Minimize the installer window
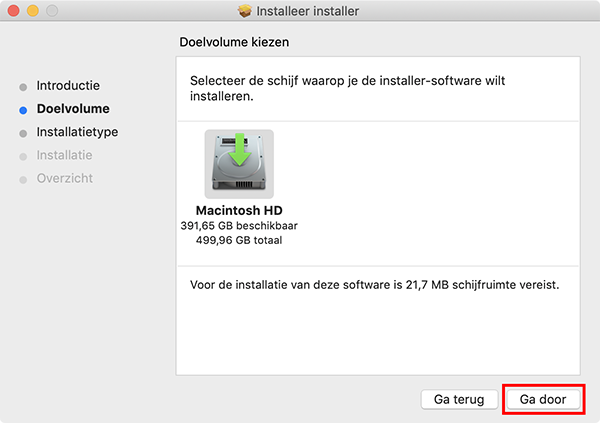Image resolution: width=600 pixels, height=423 pixels. point(32,12)
